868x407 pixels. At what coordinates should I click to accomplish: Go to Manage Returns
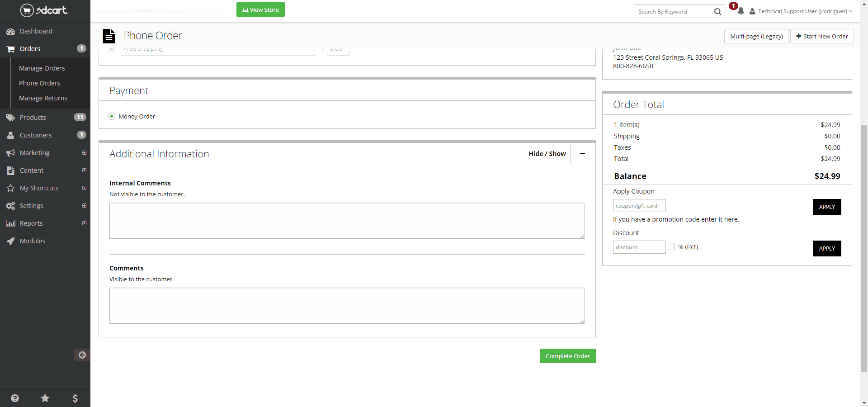tap(43, 98)
